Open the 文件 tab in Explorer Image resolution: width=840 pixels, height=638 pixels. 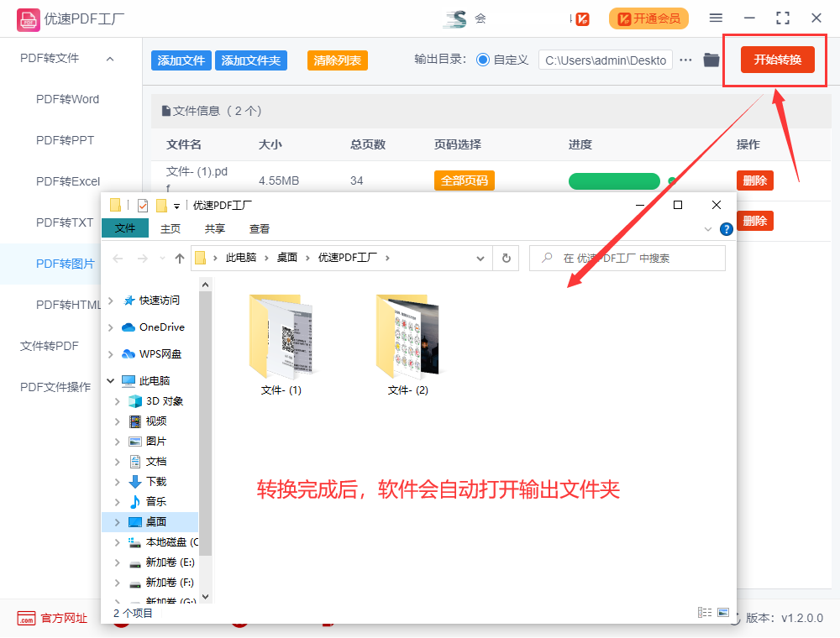click(125, 228)
